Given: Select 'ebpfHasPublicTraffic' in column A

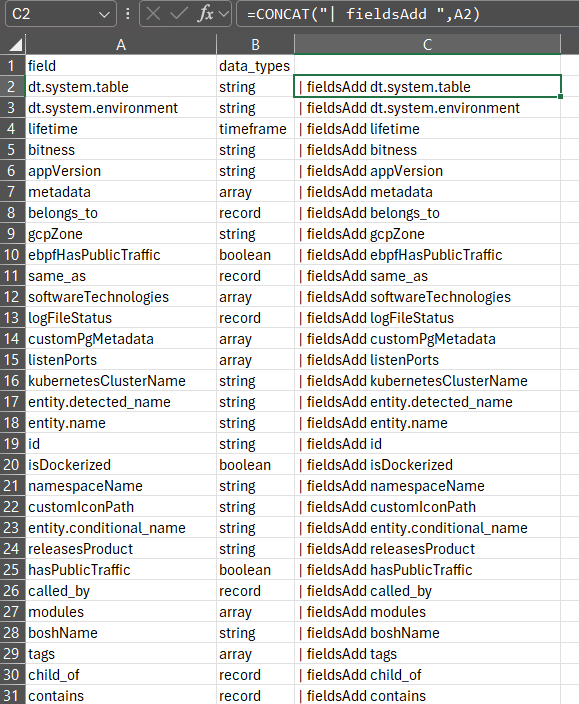Looking at the screenshot, I should click(121, 255).
